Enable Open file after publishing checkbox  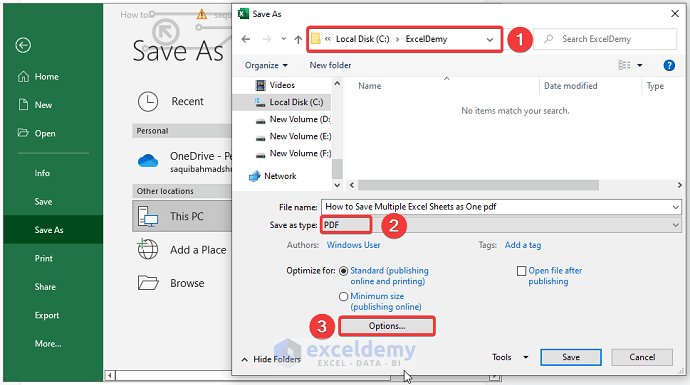521,271
